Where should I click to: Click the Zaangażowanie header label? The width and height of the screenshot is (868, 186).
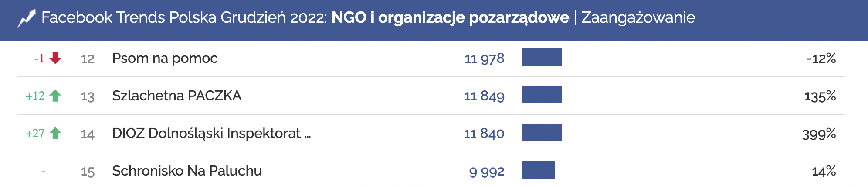[x=638, y=17]
